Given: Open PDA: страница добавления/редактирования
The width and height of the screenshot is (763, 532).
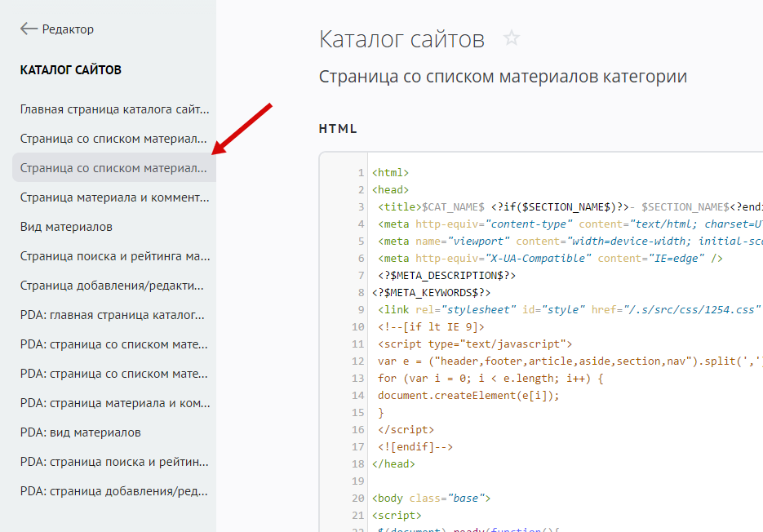Looking at the screenshot, I should click(113, 491).
